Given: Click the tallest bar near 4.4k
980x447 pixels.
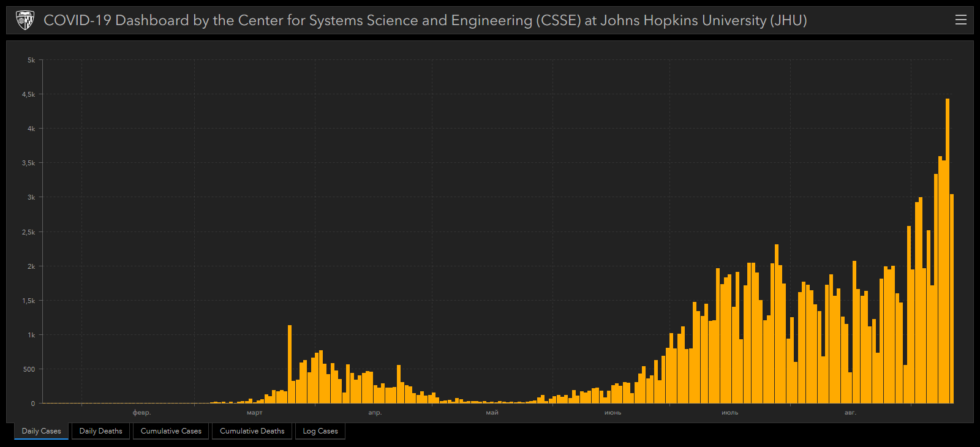Looking at the screenshot, I should coord(948,251).
